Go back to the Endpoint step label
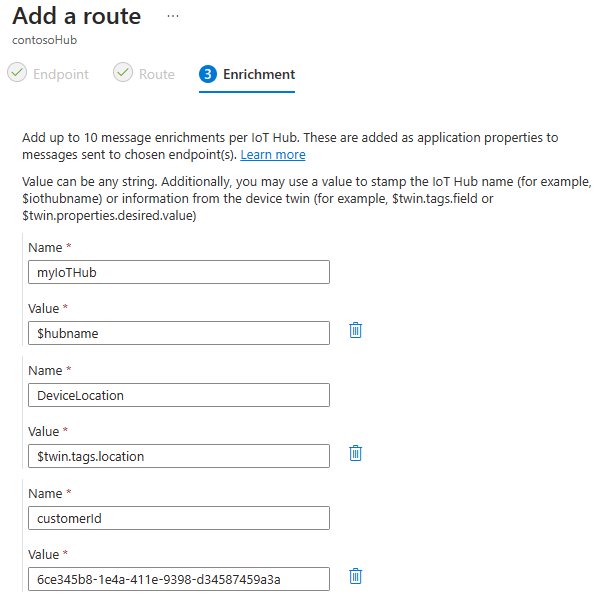This screenshot has width=610, height=595. click(61, 74)
